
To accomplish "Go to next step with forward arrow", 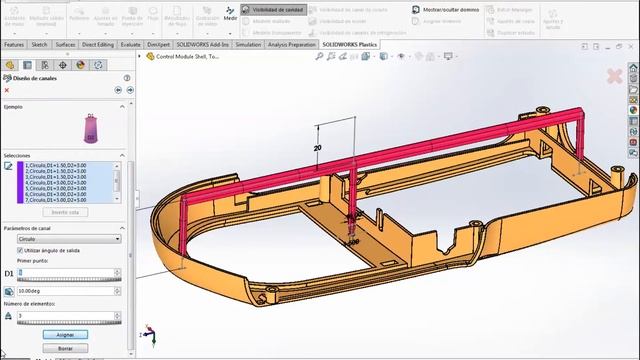I will (x=130, y=90).
